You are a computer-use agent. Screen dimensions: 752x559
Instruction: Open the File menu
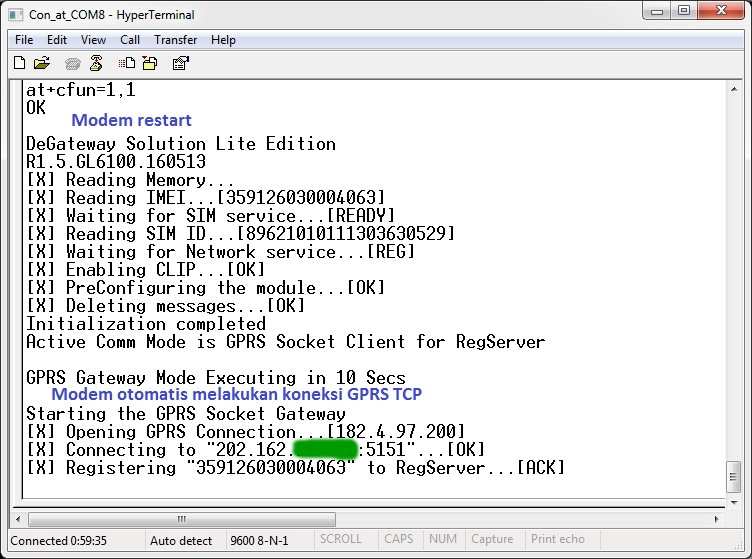(x=24, y=40)
